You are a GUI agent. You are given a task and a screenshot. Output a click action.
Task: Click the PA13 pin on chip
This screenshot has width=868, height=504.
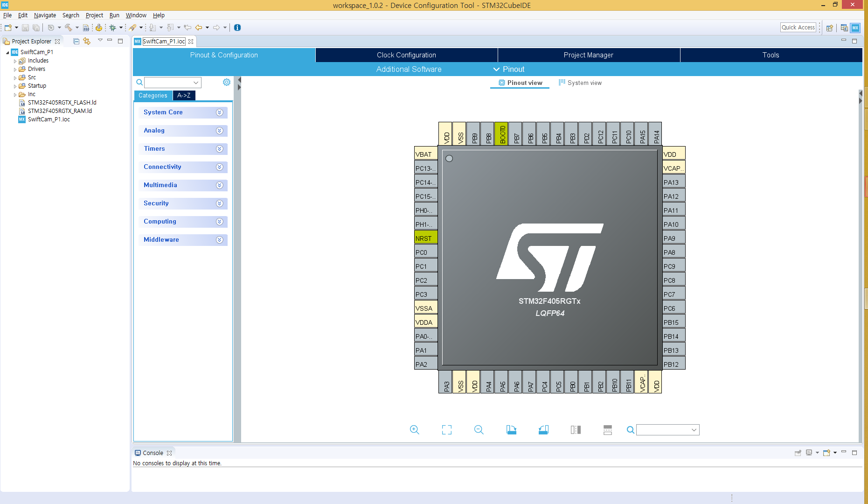point(674,182)
